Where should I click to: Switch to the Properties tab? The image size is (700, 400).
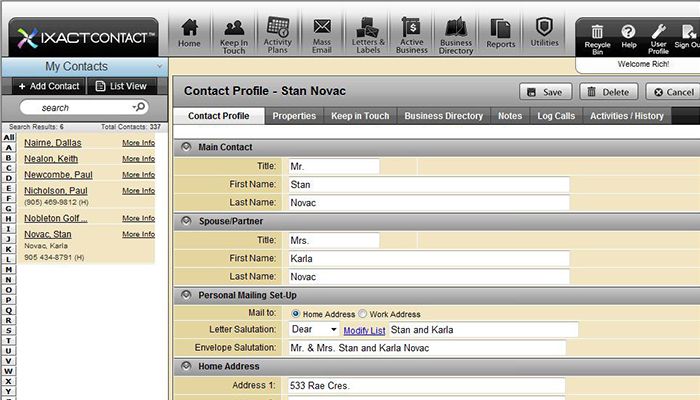[x=294, y=116]
